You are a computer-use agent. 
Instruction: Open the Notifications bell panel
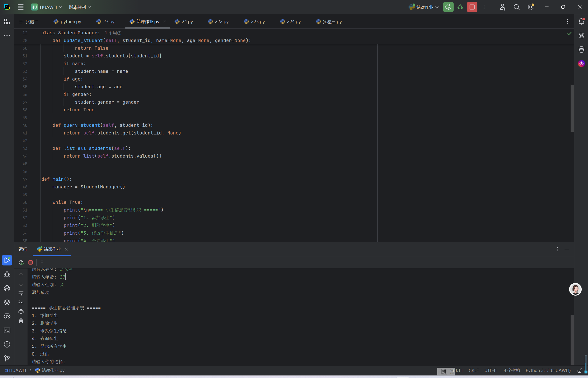pyautogui.click(x=581, y=22)
